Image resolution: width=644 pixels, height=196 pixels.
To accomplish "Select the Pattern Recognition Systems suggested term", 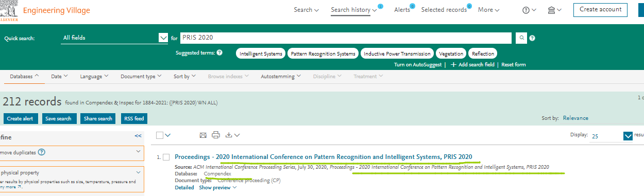I will [323, 54].
